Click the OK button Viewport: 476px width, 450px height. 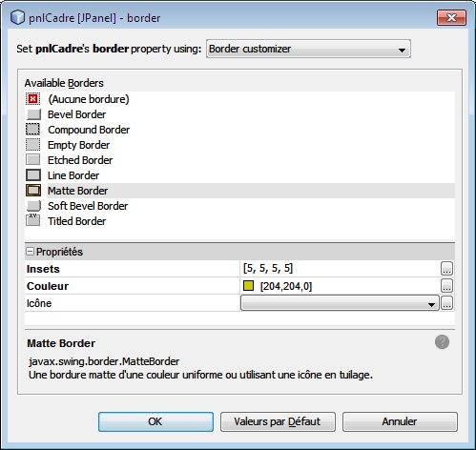coord(155,421)
